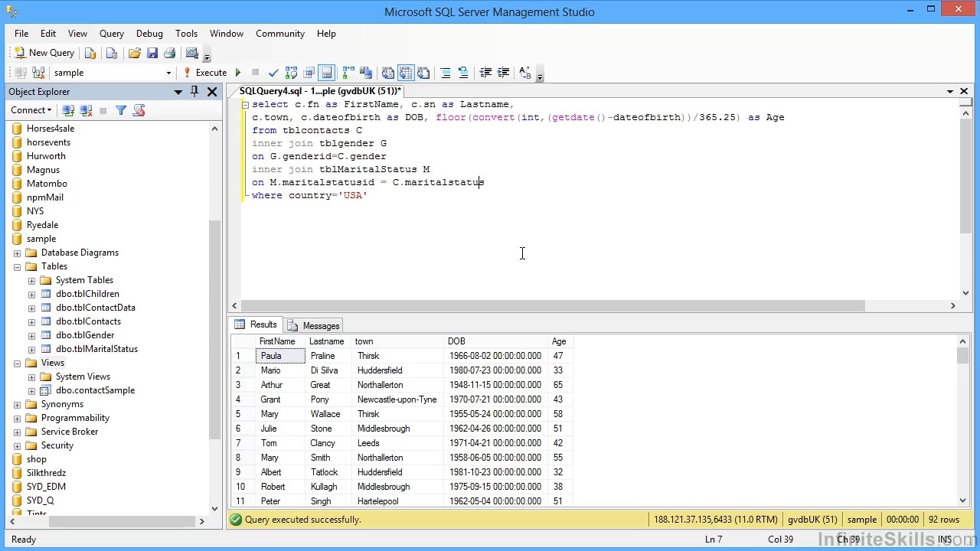Click Object Explorer disconnect icon
Viewport: 980px width, 551px height.
pyautogui.click(x=86, y=110)
